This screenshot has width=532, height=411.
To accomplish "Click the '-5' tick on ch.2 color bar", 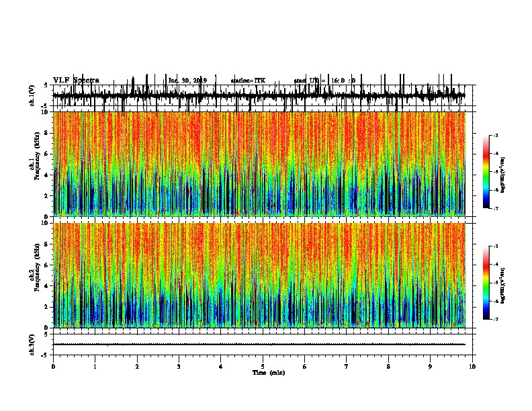I will [496, 283].
